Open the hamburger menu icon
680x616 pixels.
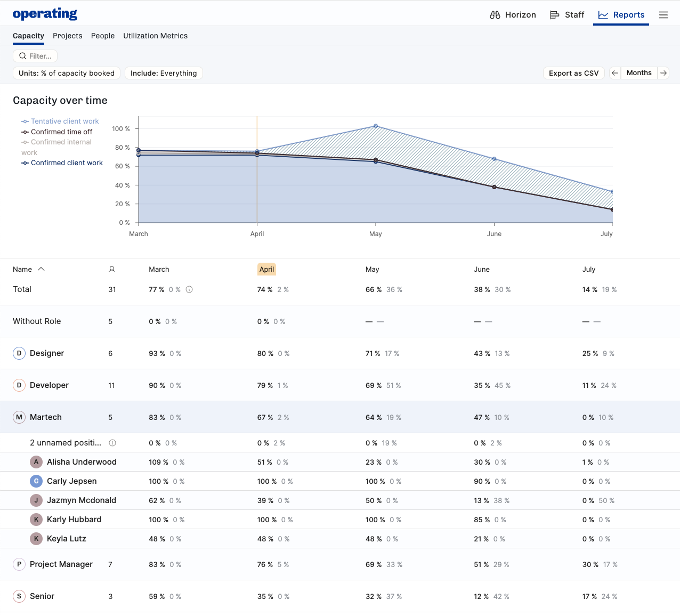pyautogui.click(x=663, y=15)
